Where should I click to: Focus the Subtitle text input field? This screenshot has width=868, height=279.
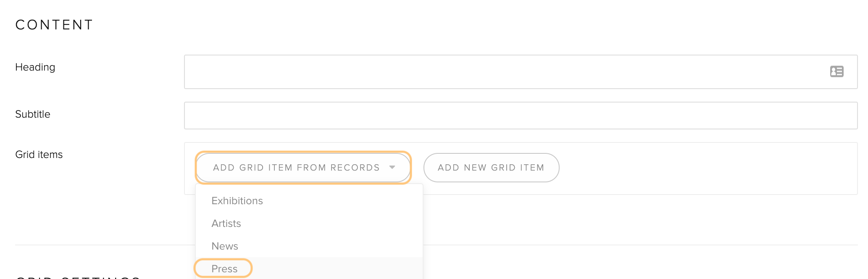(x=521, y=116)
